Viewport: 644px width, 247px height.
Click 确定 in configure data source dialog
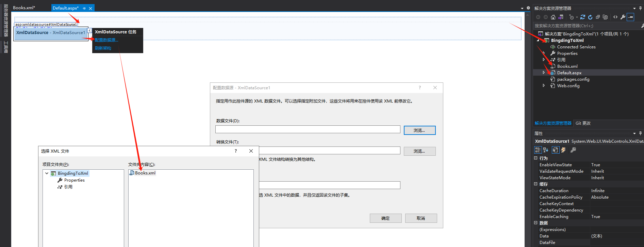[385, 218]
